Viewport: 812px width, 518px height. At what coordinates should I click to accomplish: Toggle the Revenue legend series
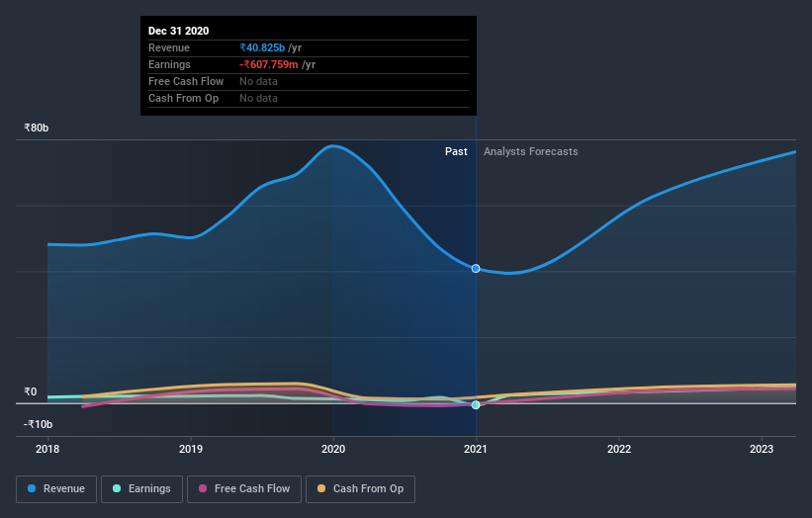(x=56, y=489)
